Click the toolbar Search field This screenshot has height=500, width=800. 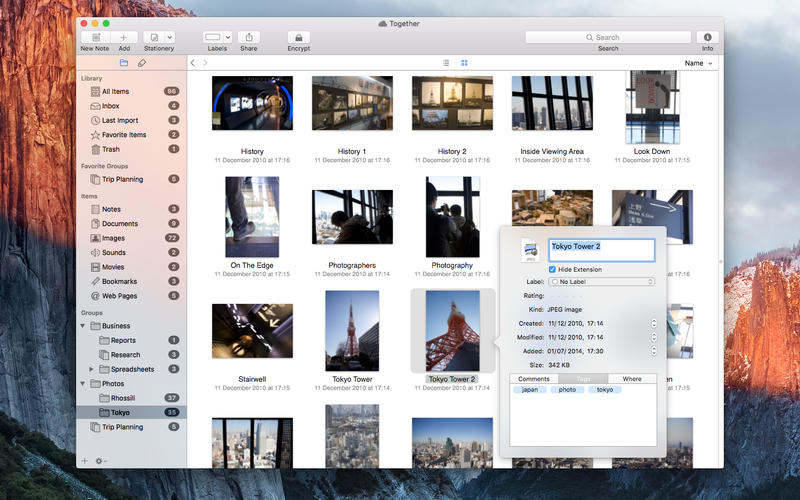[607, 37]
